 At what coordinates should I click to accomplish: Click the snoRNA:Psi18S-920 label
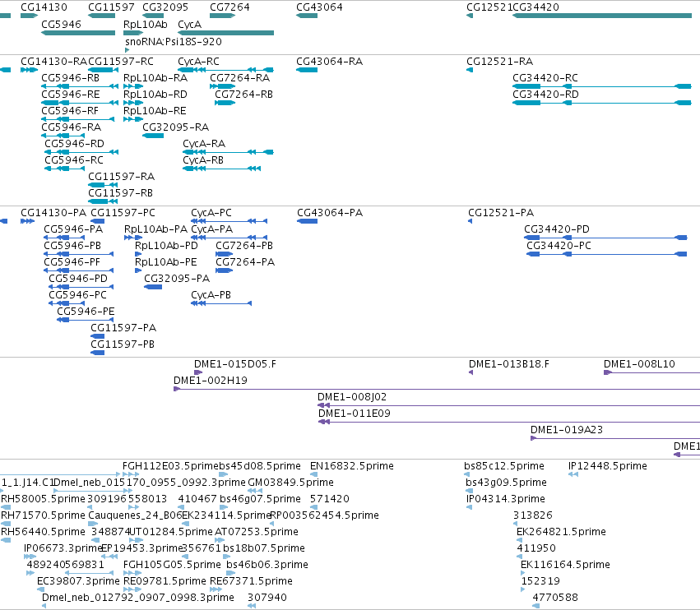click(174, 41)
